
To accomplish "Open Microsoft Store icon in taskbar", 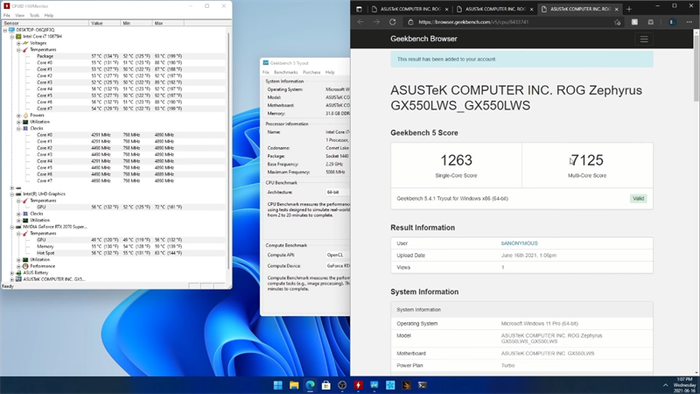I will coord(326,385).
